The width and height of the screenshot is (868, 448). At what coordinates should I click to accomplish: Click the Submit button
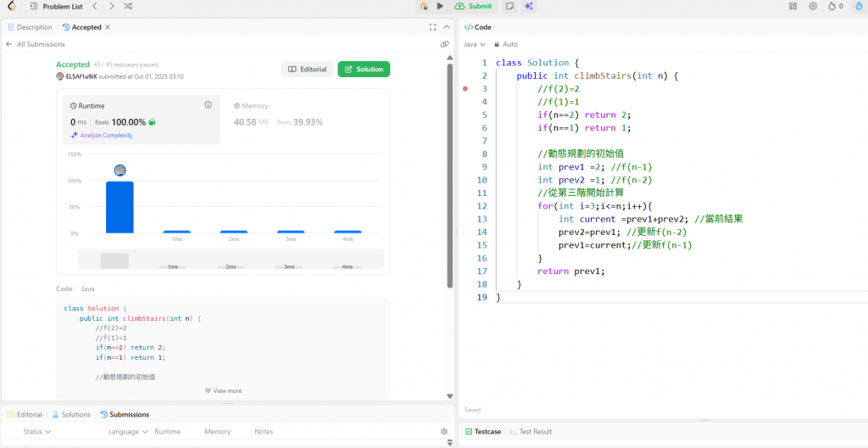pyautogui.click(x=473, y=6)
